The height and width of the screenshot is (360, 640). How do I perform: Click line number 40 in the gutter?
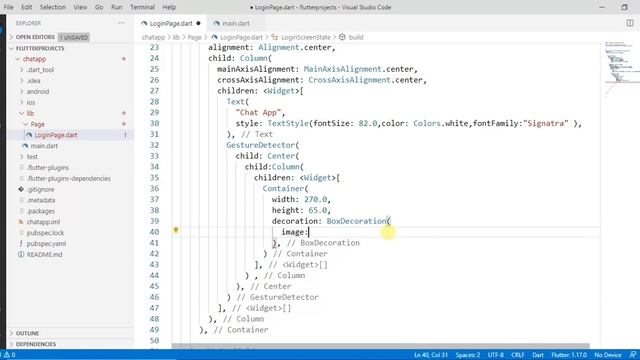tap(154, 232)
